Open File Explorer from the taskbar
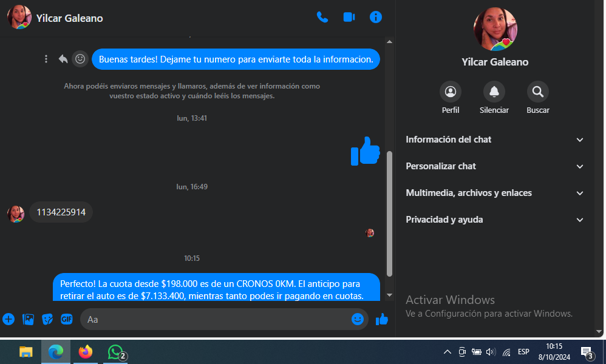The width and height of the screenshot is (606, 364). (x=26, y=352)
